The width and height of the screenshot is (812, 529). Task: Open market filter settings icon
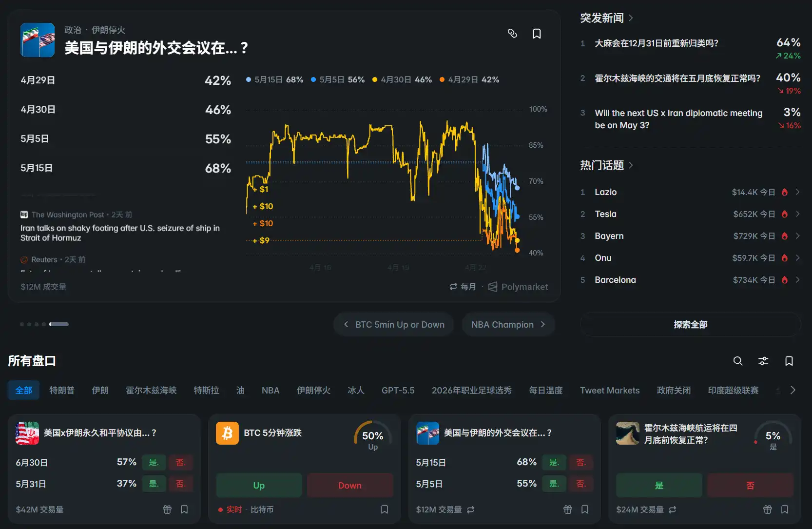click(x=763, y=361)
